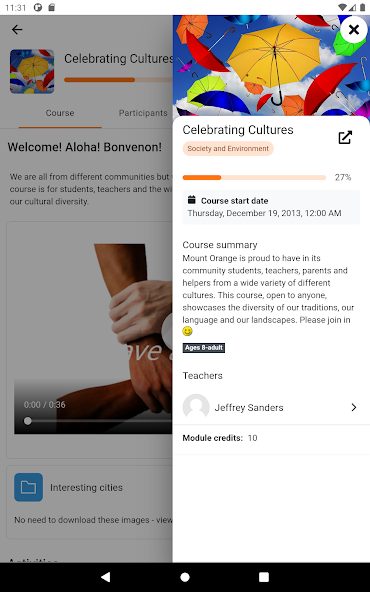370x592 pixels.
Task: Select the Society and Environment category tag
Action: pos(228,148)
